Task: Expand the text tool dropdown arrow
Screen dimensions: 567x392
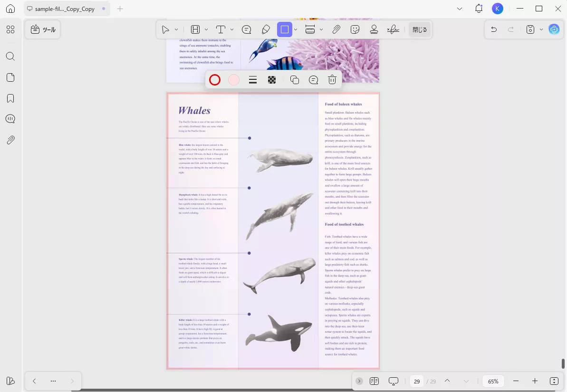Action: pyautogui.click(x=232, y=29)
